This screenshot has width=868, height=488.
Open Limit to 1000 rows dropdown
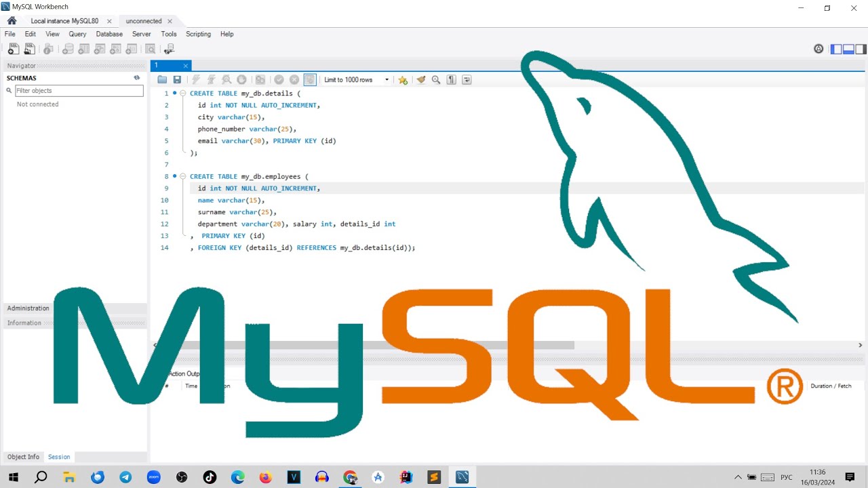[x=357, y=80]
